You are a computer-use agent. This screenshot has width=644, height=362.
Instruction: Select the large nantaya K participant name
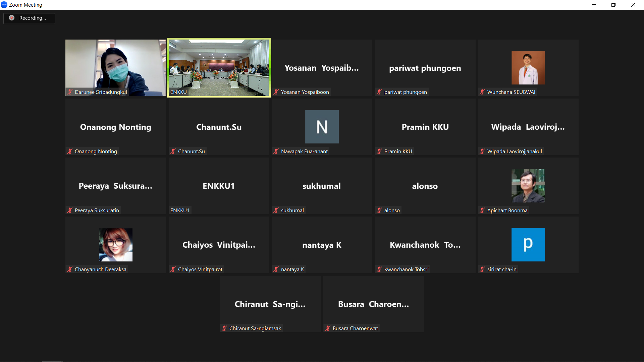click(322, 245)
